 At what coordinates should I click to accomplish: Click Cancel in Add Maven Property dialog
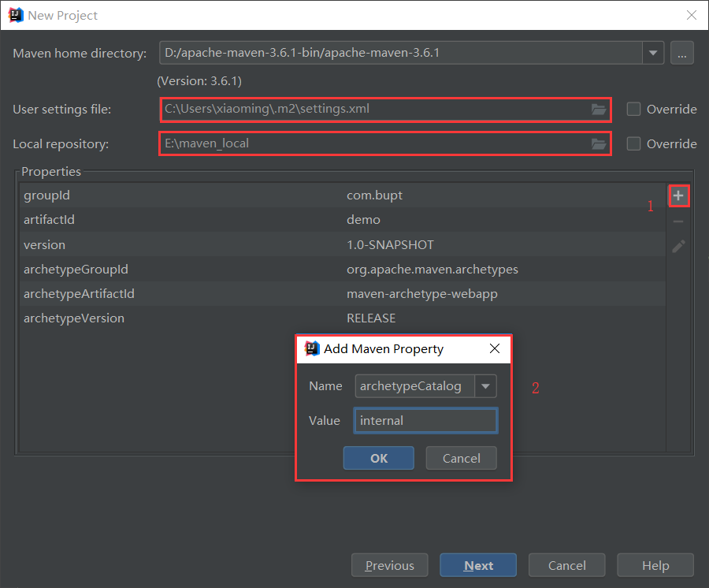click(x=461, y=458)
